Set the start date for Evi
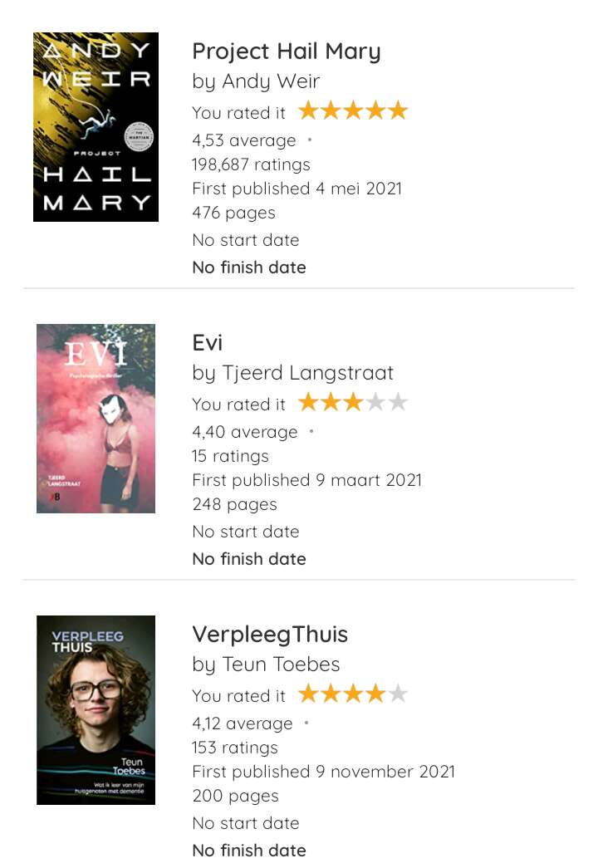Viewport: 598px width, 868px height. (x=246, y=532)
